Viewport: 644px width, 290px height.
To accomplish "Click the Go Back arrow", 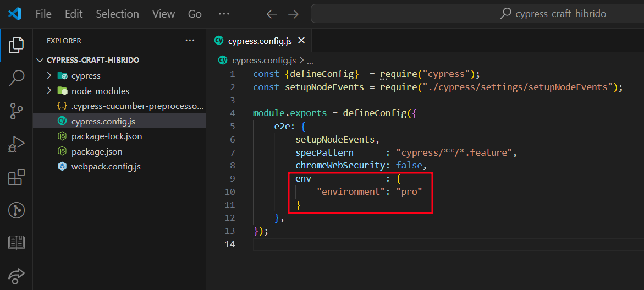I will click(x=272, y=14).
